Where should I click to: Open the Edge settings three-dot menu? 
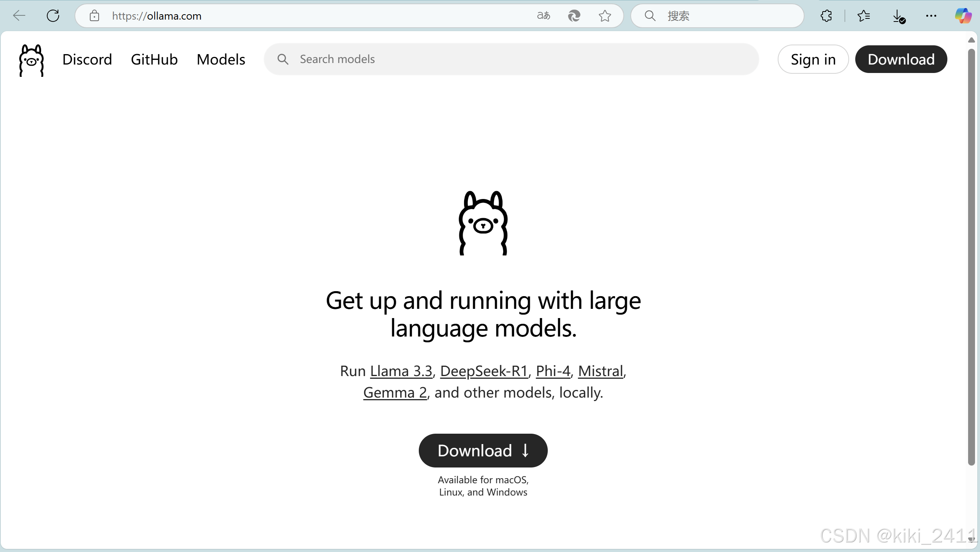(931, 16)
